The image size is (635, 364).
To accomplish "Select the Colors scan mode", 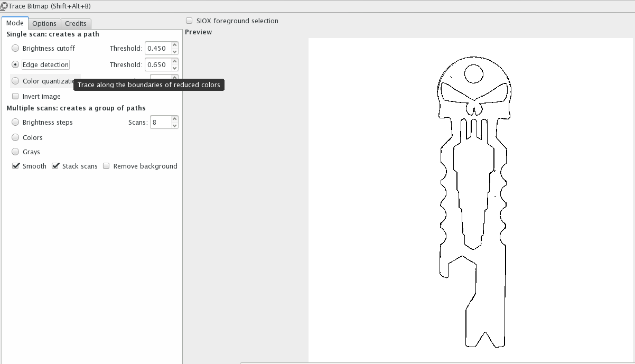I will 15,137.
